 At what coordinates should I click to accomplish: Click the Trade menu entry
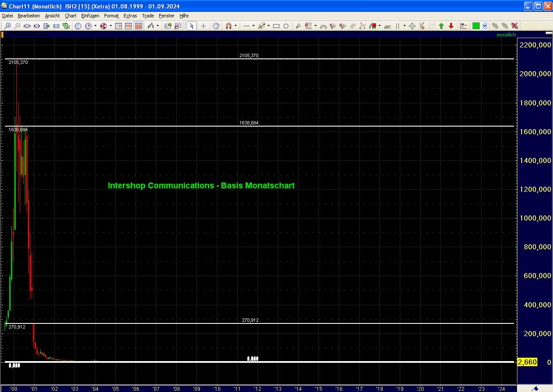(148, 16)
